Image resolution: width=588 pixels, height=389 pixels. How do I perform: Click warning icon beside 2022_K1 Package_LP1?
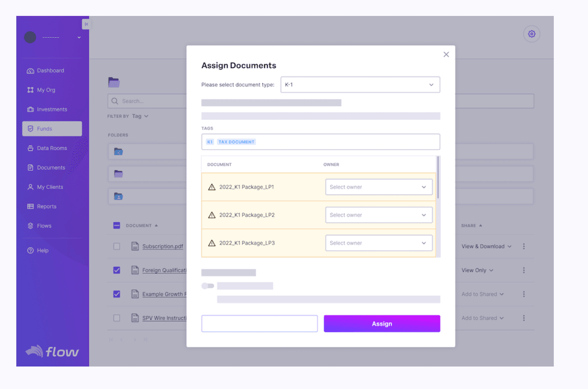point(212,187)
